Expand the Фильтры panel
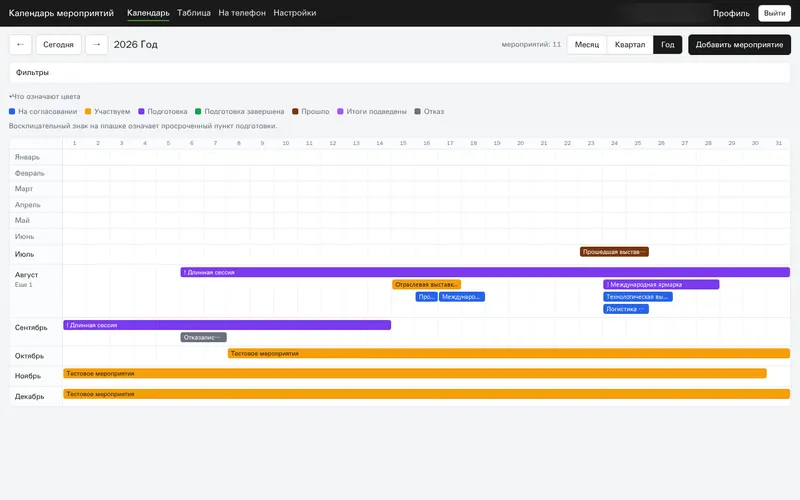The image size is (800, 500). pyautogui.click(x=399, y=72)
